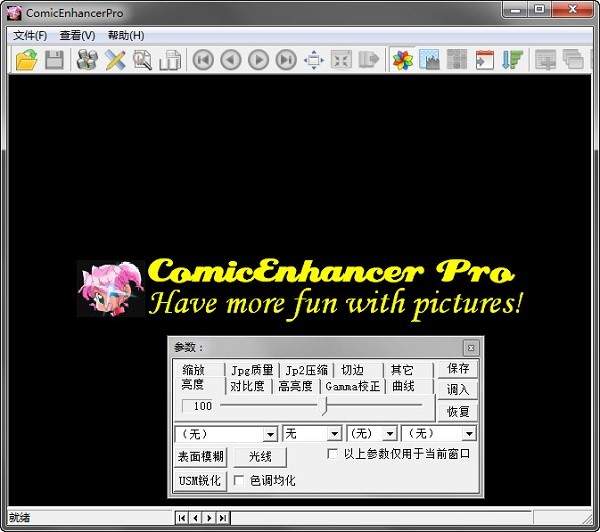Go to next image in the toolbar
600x532 pixels.
tap(258, 60)
